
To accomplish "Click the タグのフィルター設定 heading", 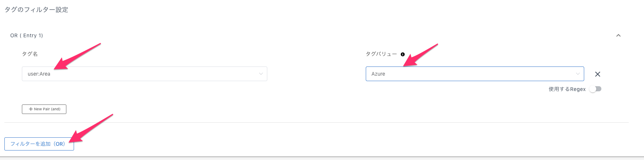I will click(x=36, y=10).
